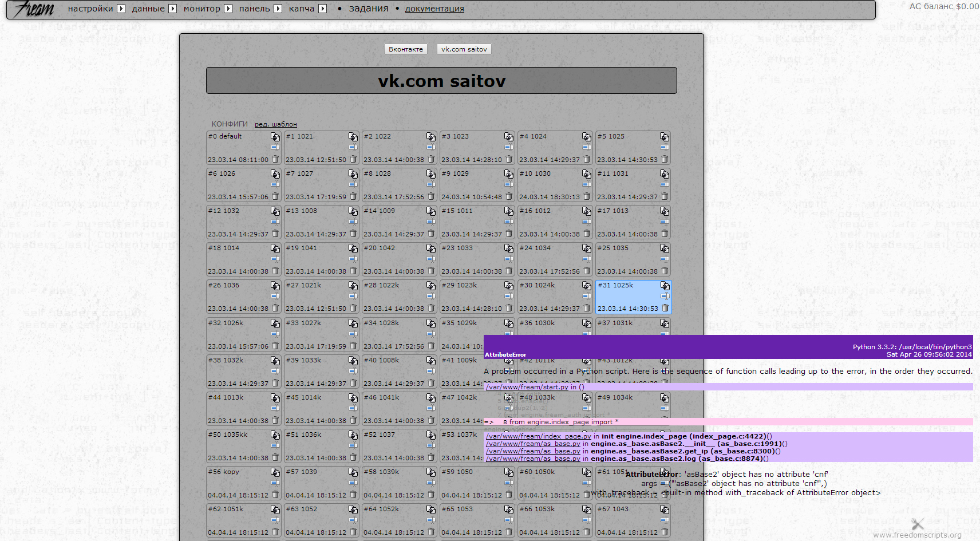Click the Вконтакте button
The width and height of the screenshot is (980, 541).
pyautogui.click(x=406, y=49)
